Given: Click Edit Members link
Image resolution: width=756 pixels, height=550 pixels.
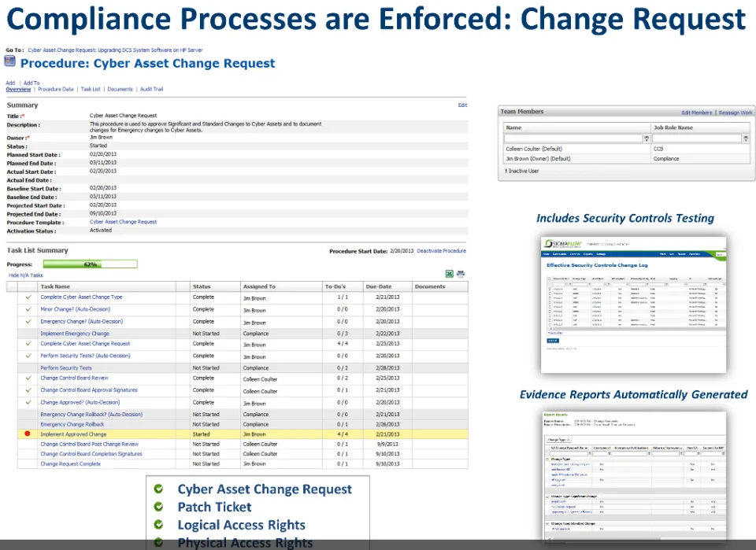Looking at the screenshot, I should (697, 113).
